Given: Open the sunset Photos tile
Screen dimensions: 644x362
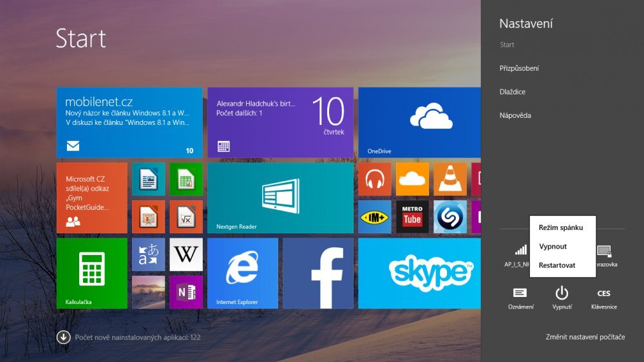Looking at the screenshot, I should tap(148, 292).
